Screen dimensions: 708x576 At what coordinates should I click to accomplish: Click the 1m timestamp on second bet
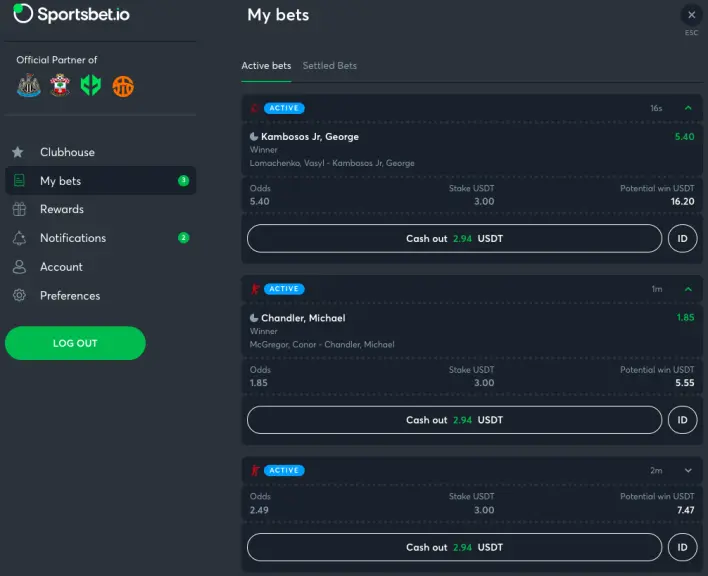coord(657,289)
